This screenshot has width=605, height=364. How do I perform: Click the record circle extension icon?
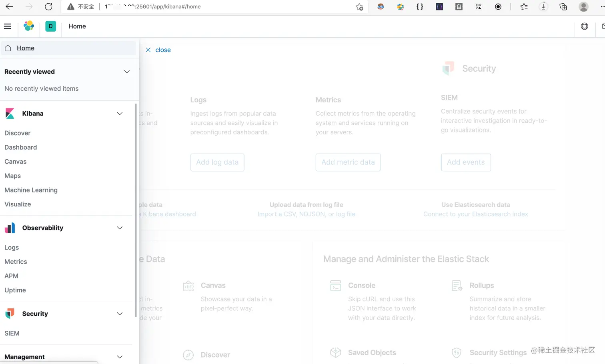coord(498,6)
